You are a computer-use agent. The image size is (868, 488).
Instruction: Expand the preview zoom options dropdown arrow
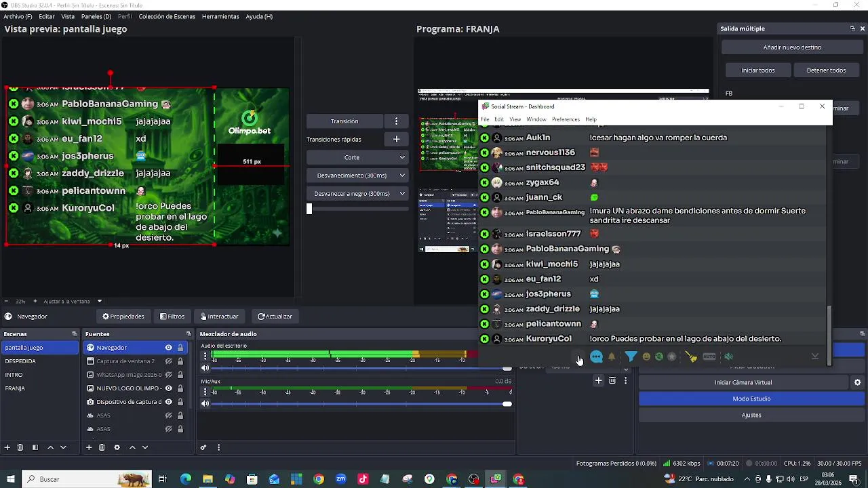(99, 301)
